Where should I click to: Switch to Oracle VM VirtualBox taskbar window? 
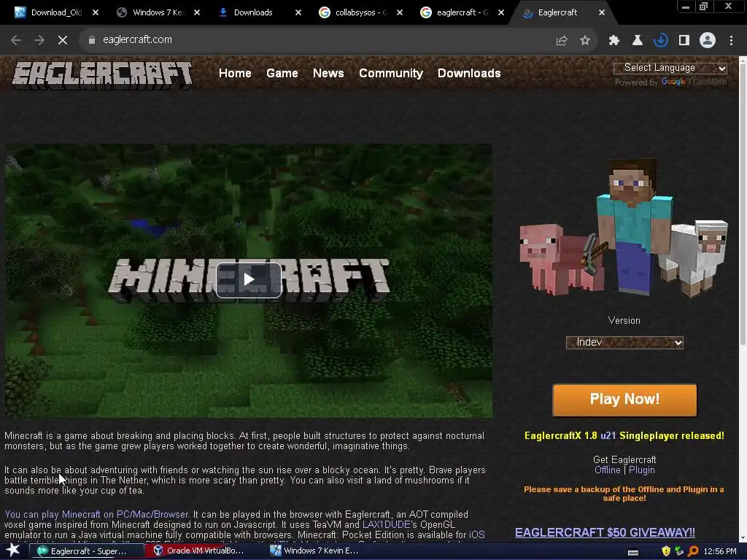[x=204, y=551]
